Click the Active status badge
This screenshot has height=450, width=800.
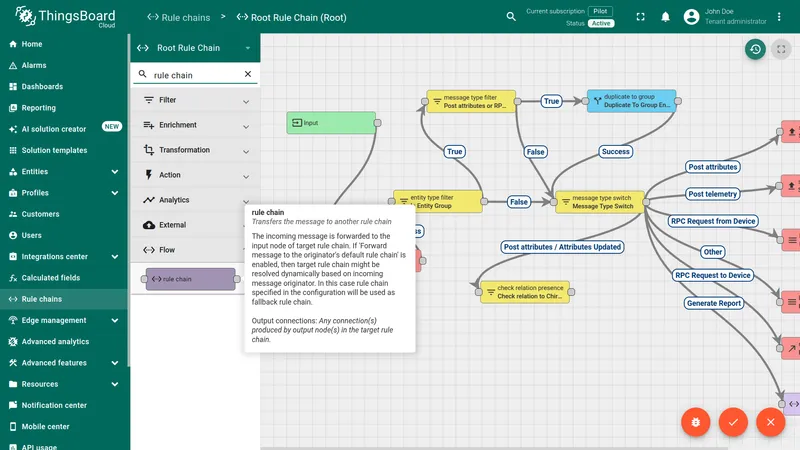pos(601,23)
